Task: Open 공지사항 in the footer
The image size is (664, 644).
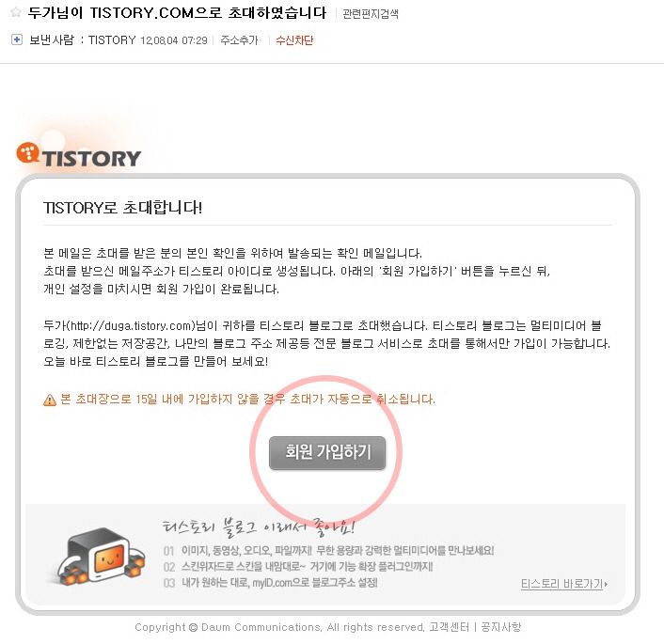Action: [x=501, y=627]
